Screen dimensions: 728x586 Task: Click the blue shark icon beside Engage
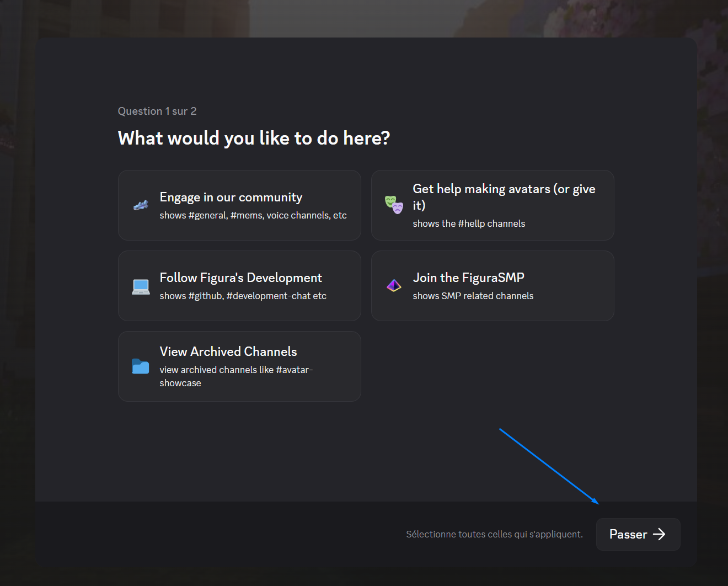click(141, 206)
